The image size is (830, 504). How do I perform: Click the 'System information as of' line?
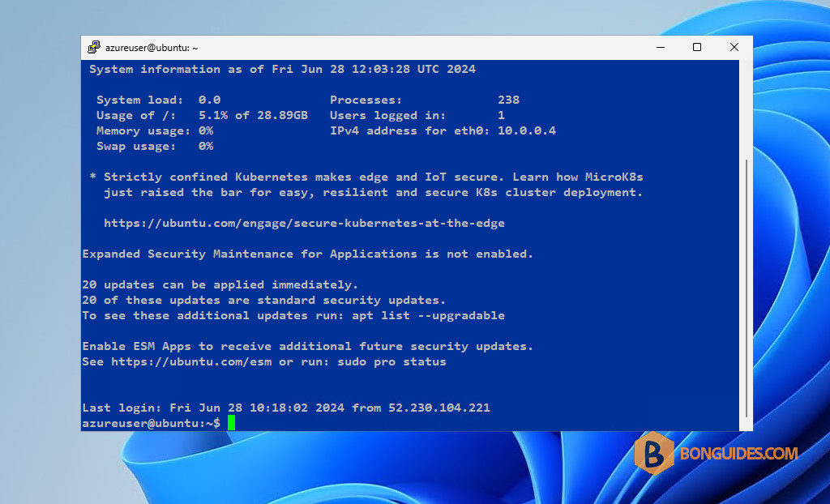click(282, 69)
